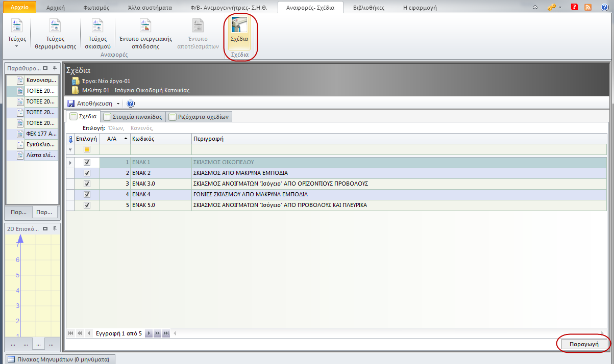Click the blue help icon beside Αποθήκευση

131,103
